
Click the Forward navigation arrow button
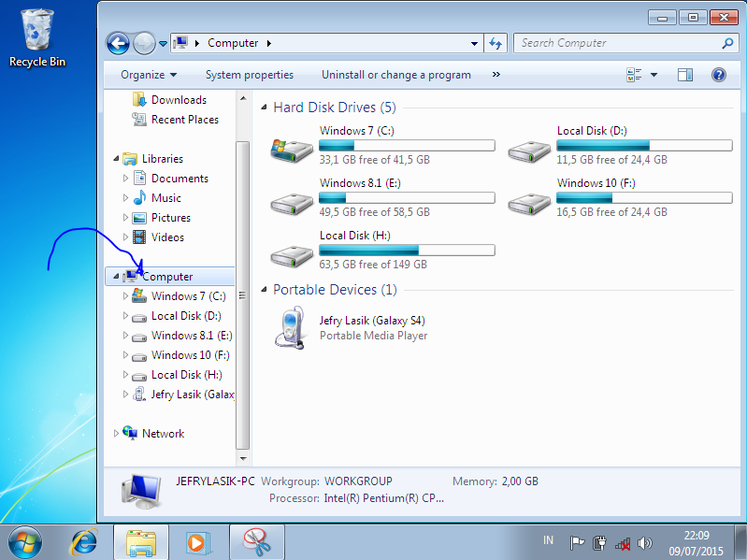pyautogui.click(x=144, y=44)
